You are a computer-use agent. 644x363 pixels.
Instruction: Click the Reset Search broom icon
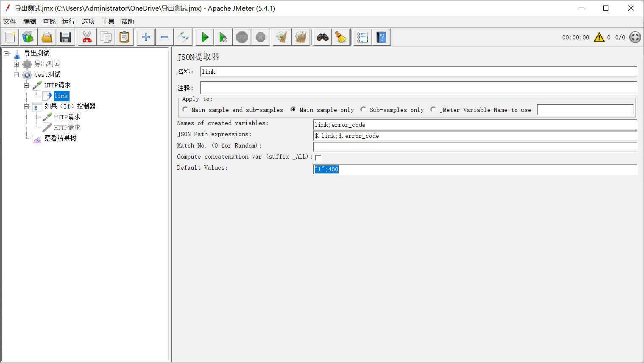[x=341, y=37]
